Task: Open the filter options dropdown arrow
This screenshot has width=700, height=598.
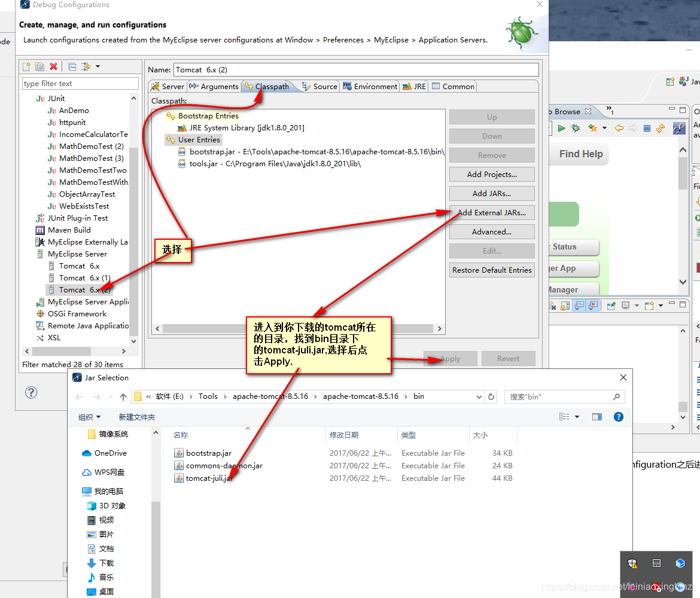Action: [98, 66]
